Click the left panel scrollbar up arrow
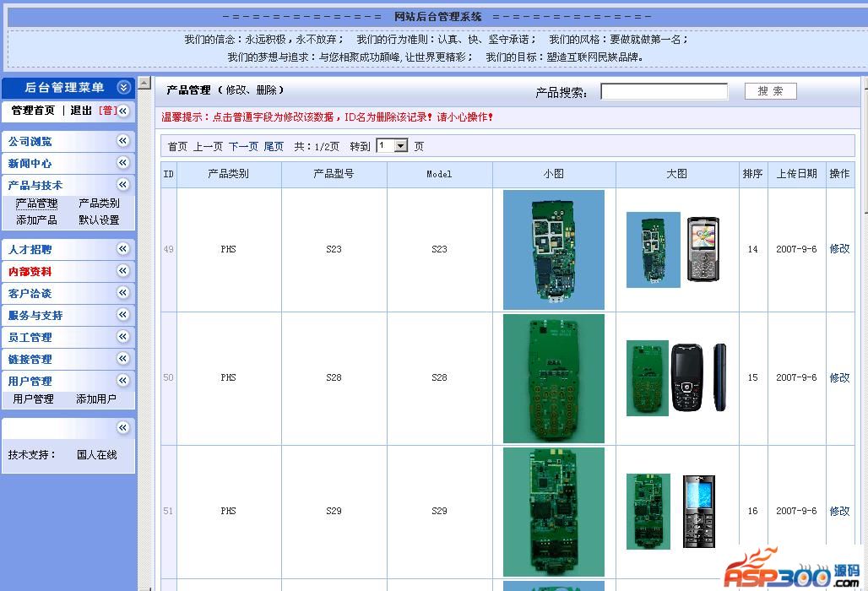The height and width of the screenshot is (591, 868). click(144, 83)
